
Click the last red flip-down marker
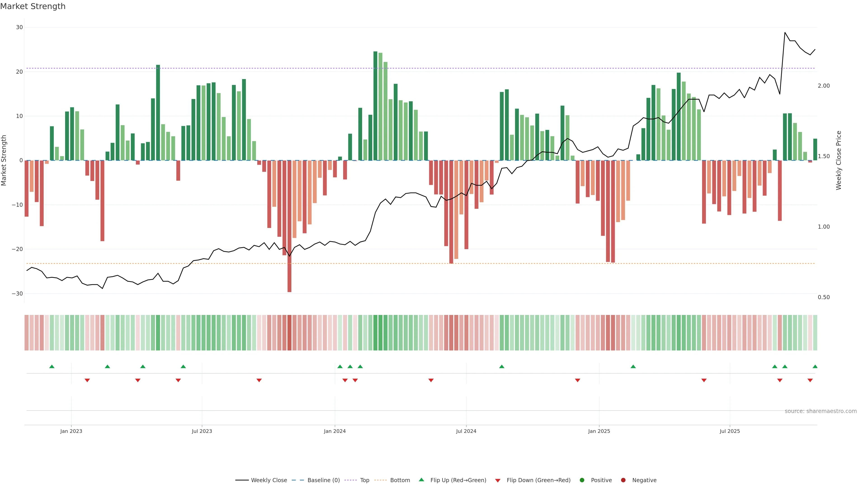810,380
